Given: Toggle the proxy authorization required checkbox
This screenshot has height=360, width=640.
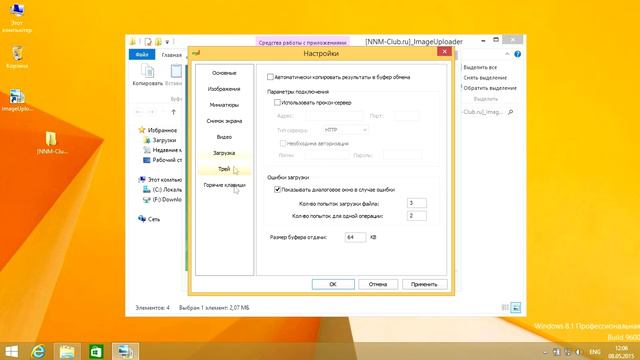Looking at the screenshot, I should click(x=282, y=143).
